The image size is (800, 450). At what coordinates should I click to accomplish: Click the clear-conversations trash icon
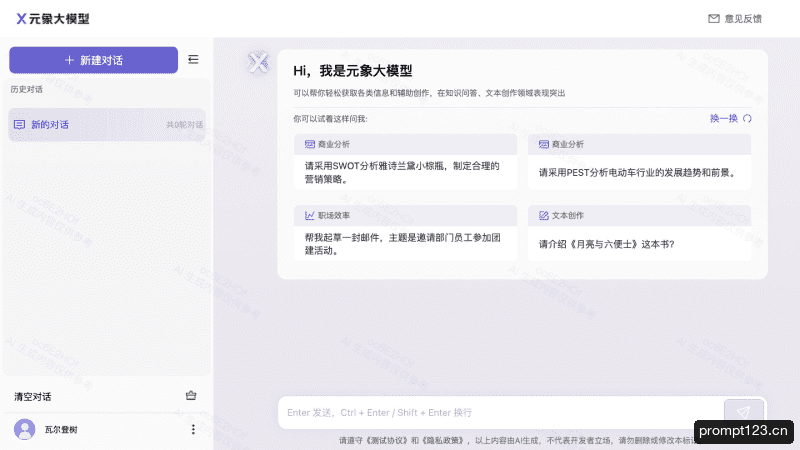click(191, 395)
